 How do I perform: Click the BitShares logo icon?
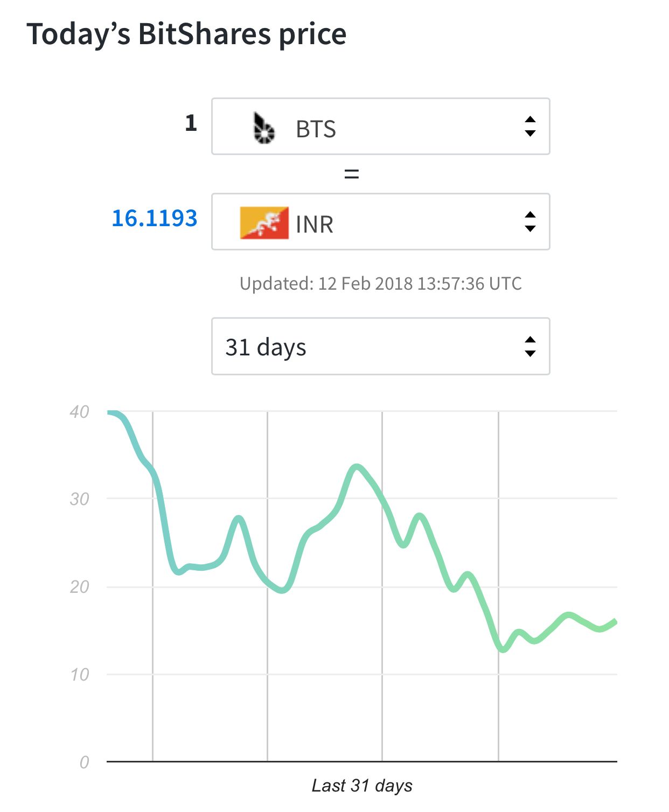pyautogui.click(x=263, y=129)
